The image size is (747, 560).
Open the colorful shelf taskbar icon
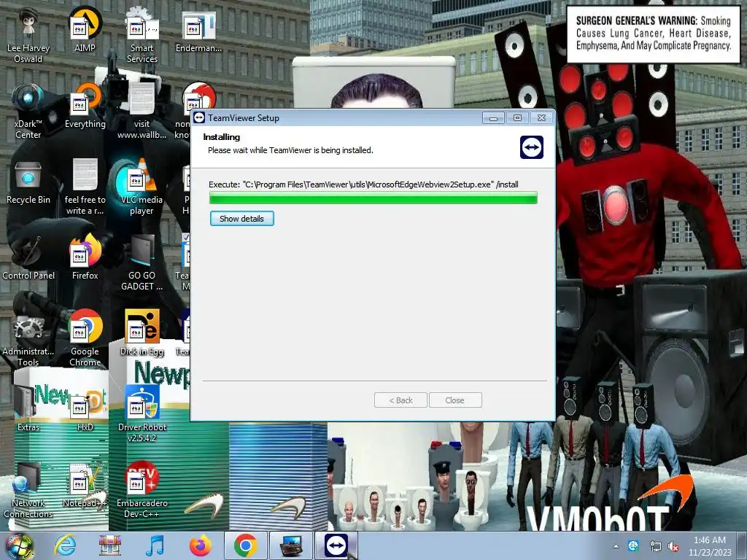point(110,545)
